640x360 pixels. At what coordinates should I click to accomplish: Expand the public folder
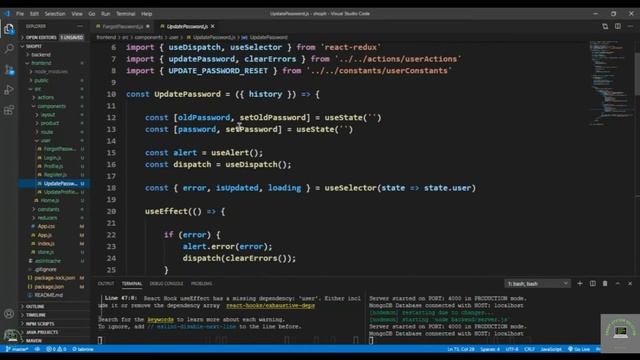point(41,81)
